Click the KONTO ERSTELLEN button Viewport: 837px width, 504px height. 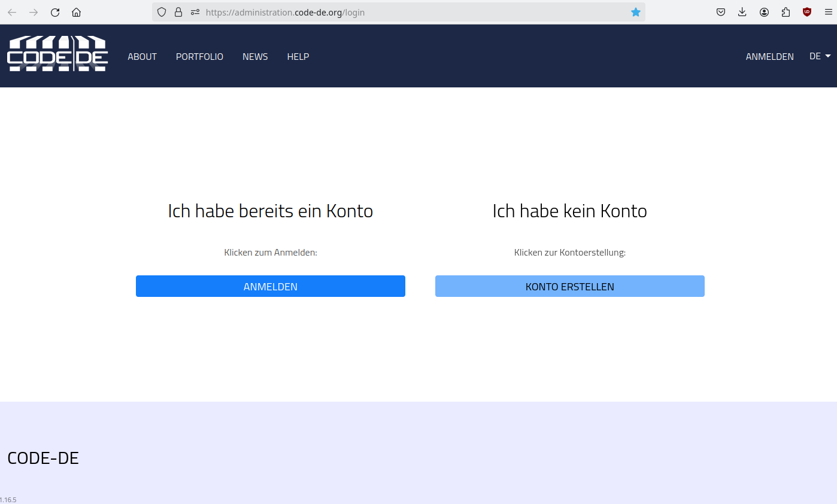[570, 286]
